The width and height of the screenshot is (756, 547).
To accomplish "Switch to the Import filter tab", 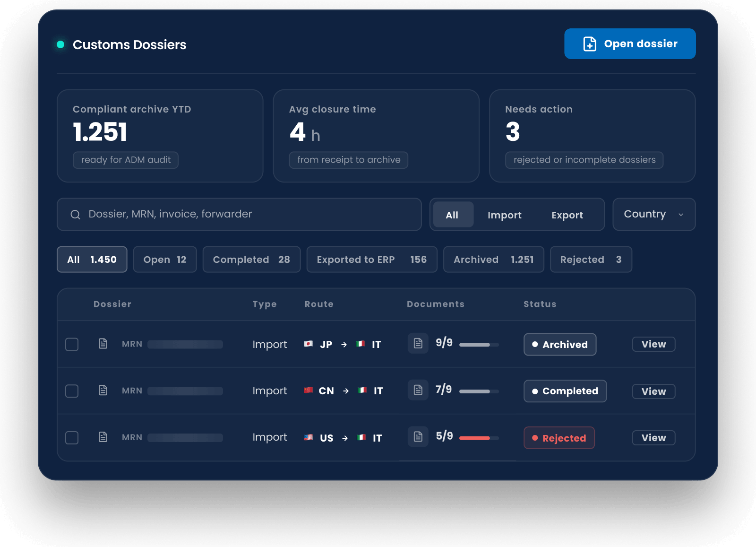I will tap(505, 215).
